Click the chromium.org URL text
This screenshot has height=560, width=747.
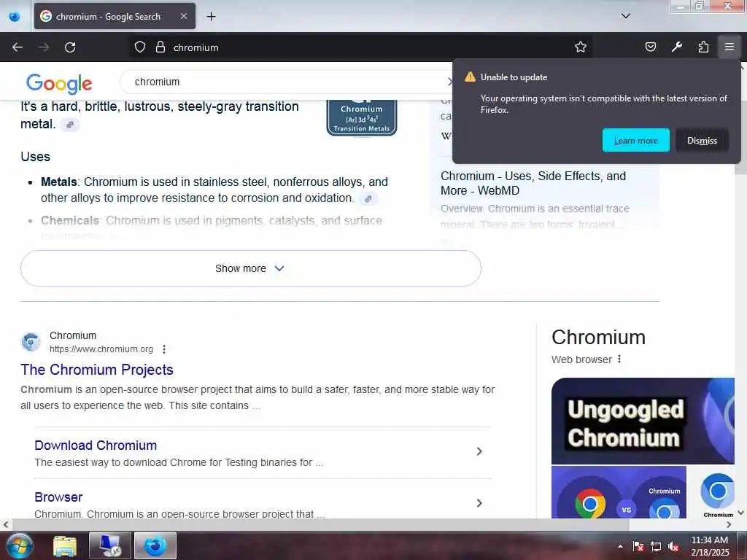click(101, 349)
